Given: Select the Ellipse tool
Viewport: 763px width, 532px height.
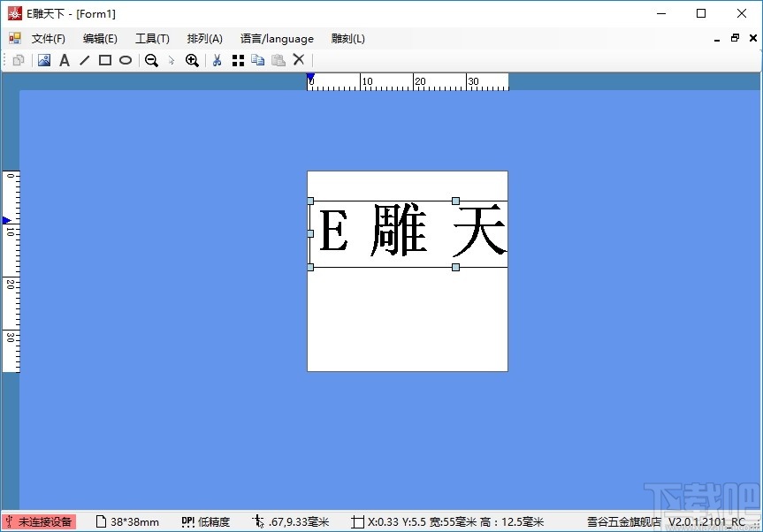Looking at the screenshot, I should [x=126, y=59].
